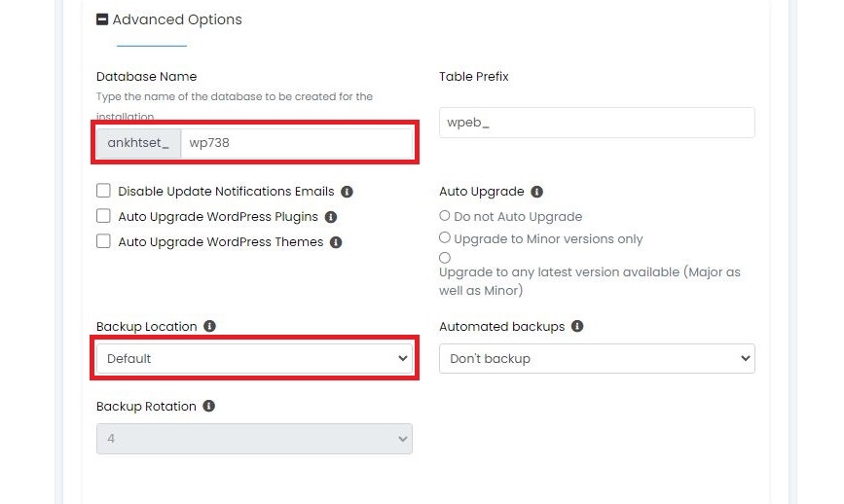The height and width of the screenshot is (504, 844).
Task: Open the Backup Location Default dropdown
Action: tap(255, 358)
